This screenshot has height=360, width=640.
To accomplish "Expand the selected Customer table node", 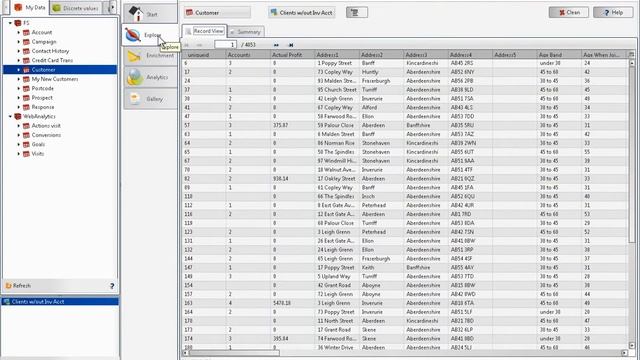I will coord(18,70).
